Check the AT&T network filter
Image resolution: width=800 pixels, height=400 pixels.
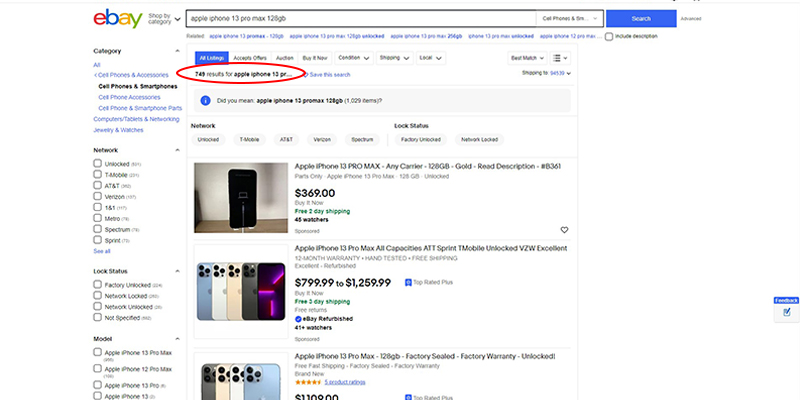pyautogui.click(x=97, y=186)
